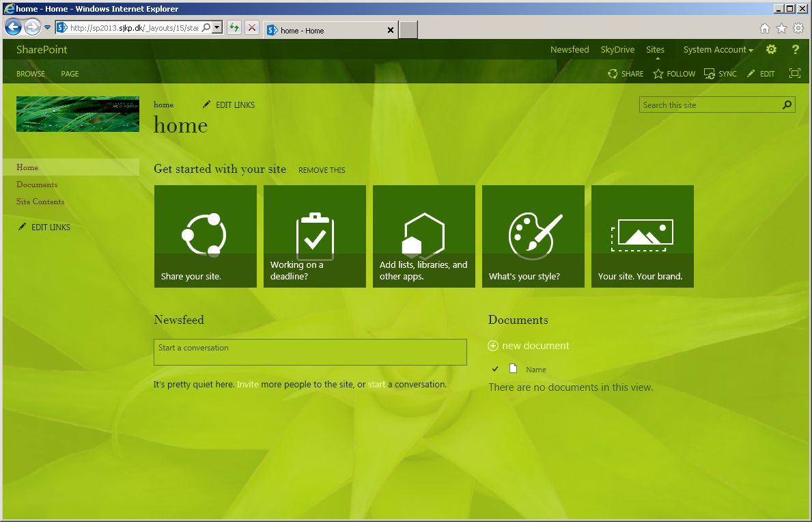The height and width of the screenshot is (522, 812).
Task: Click the search magnifying glass icon
Action: tap(787, 105)
